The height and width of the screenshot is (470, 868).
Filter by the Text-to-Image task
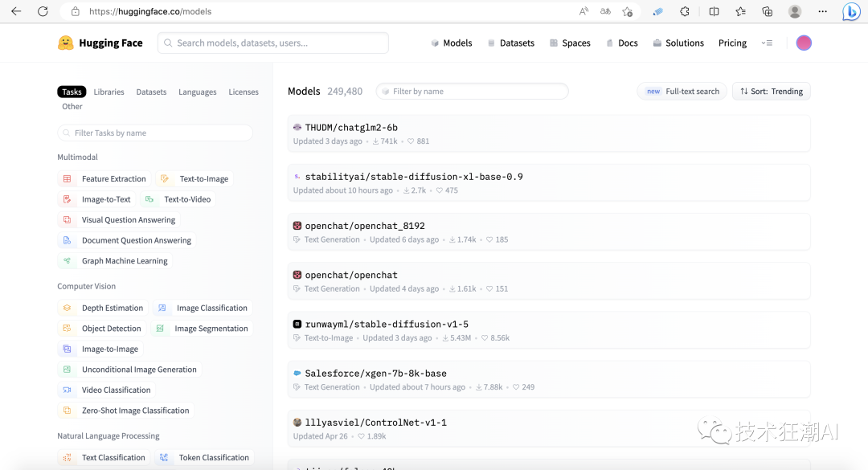coord(195,179)
